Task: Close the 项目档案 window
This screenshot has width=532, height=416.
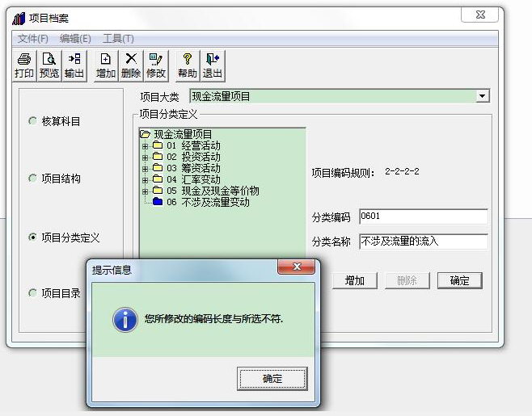Action: 479,15
